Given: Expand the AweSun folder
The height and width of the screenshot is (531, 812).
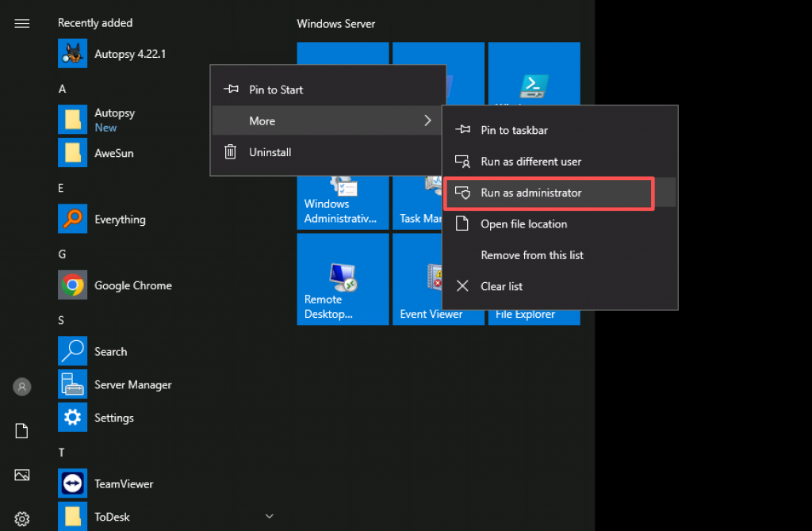Looking at the screenshot, I should 113,153.
